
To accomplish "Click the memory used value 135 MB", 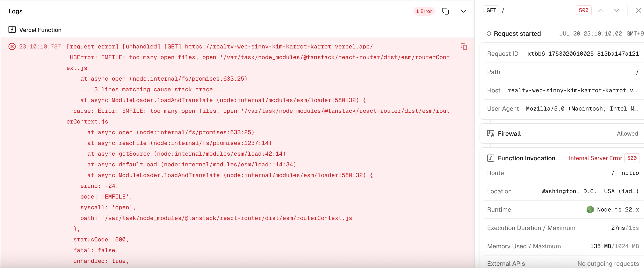I will [600, 246].
